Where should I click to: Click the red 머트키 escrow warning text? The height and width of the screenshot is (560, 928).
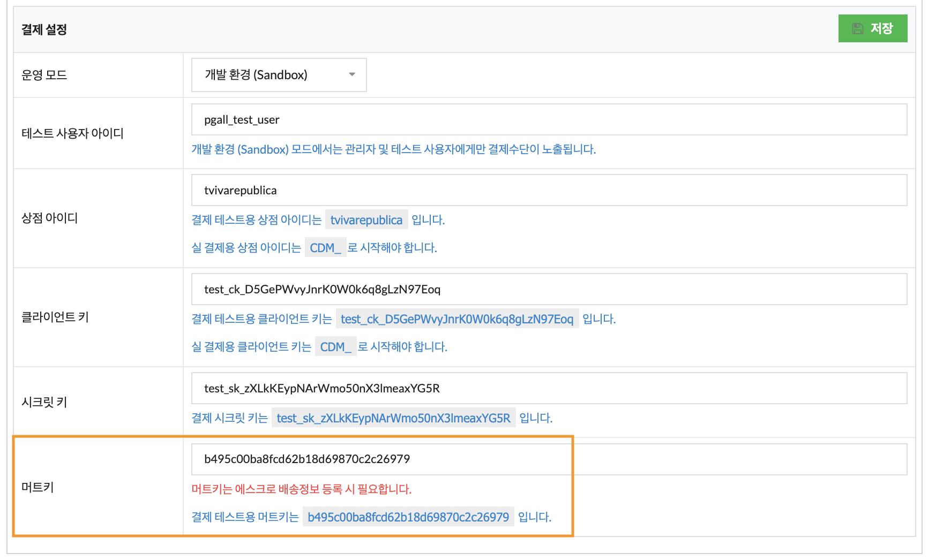(x=301, y=489)
